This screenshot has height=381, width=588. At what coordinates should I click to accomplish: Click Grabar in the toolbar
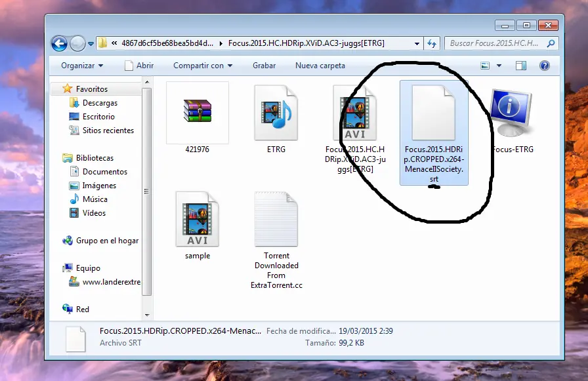pos(264,66)
